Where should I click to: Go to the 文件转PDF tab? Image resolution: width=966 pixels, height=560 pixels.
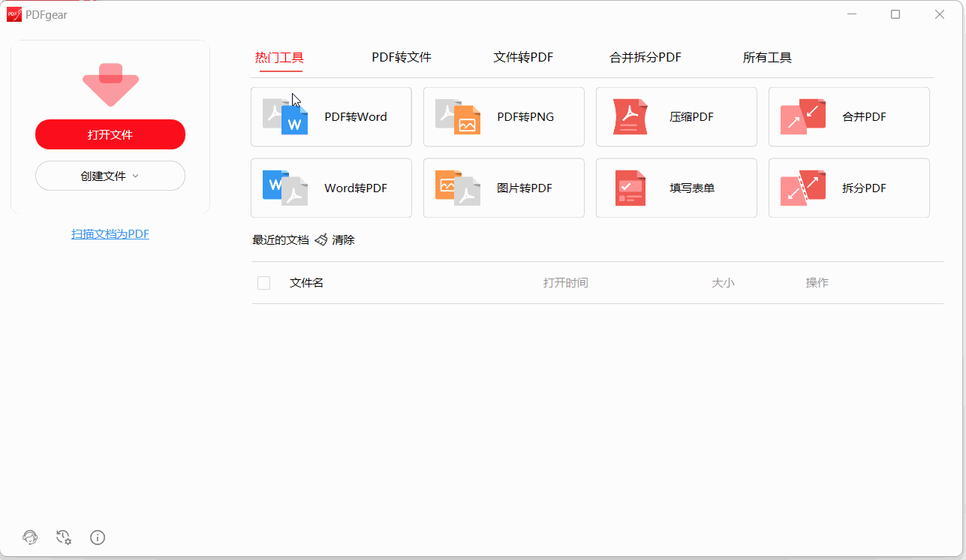[523, 58]
